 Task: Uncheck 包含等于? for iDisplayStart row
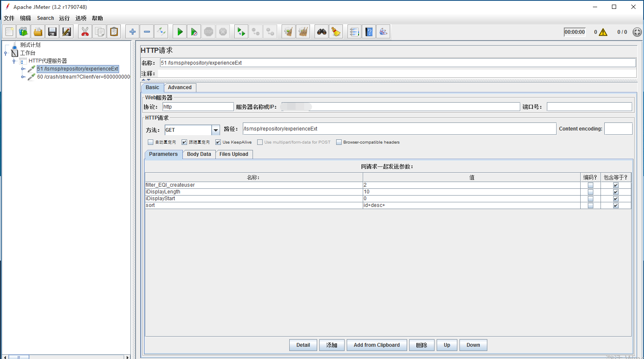616,199
